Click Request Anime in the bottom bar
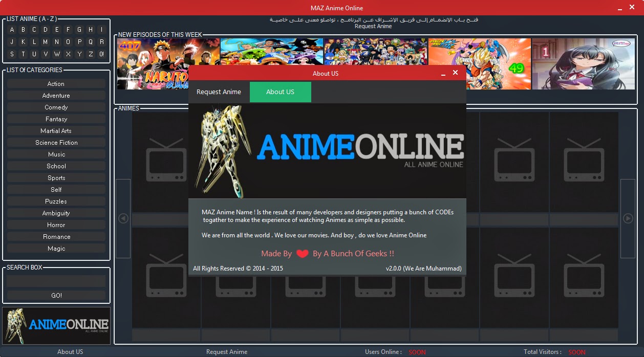 227,352
